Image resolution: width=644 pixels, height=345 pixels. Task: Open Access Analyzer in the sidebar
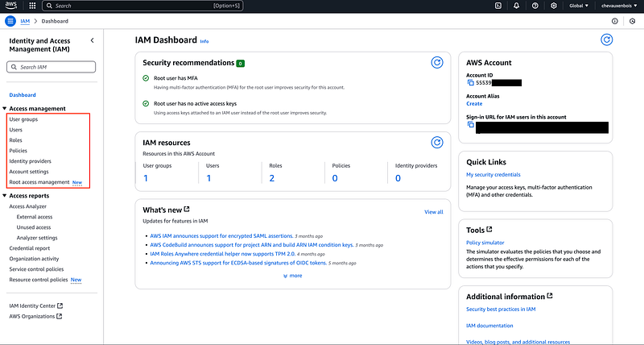(x=27, y=206)
